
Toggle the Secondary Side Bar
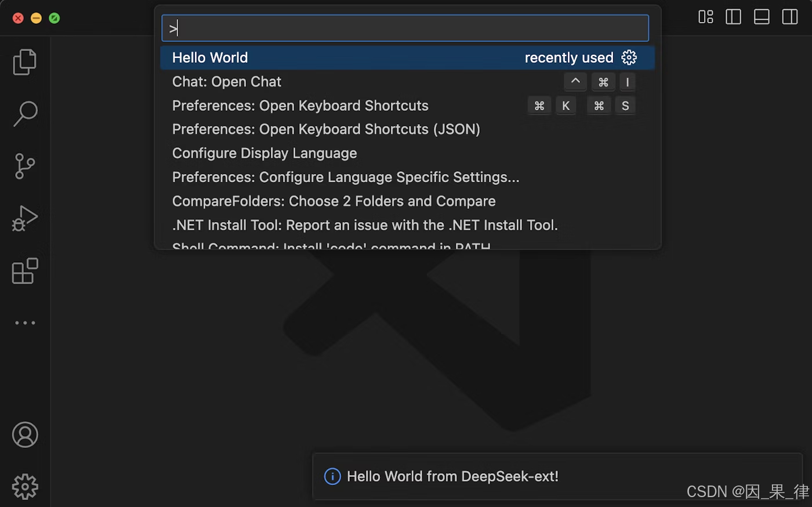pos(790,17)
